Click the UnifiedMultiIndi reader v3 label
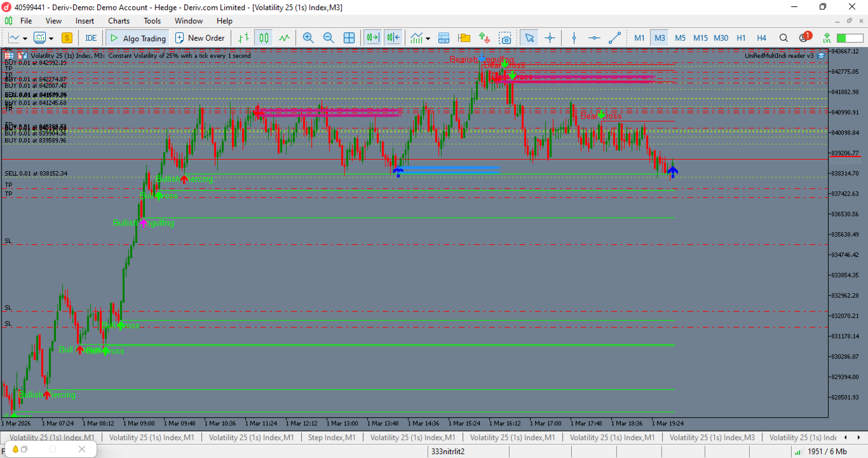The image size is (868, 458). [779, 55]
